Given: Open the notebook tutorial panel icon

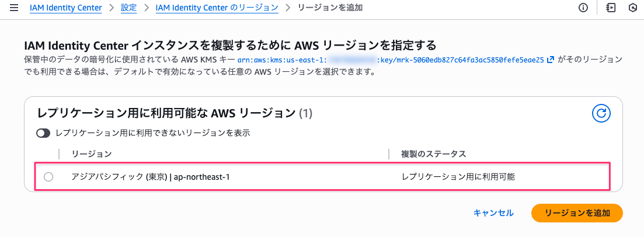Looking at the screenshot, I should point(611,8).
